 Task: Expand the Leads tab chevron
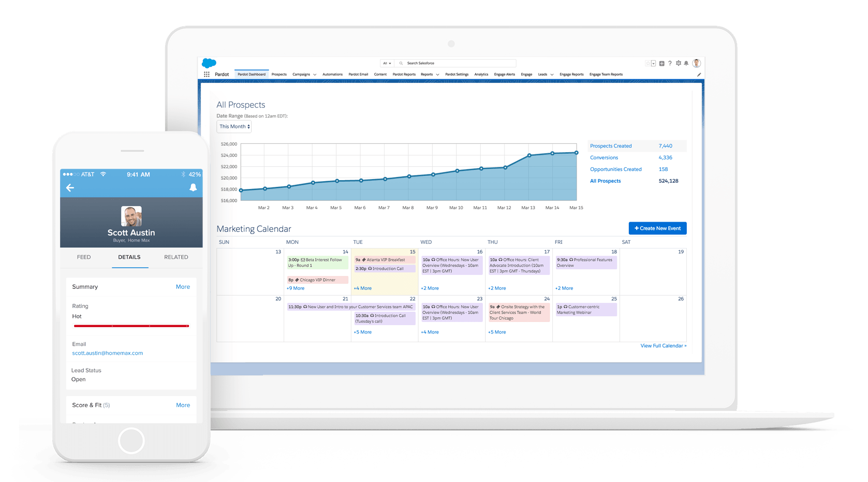coord(552,75)
